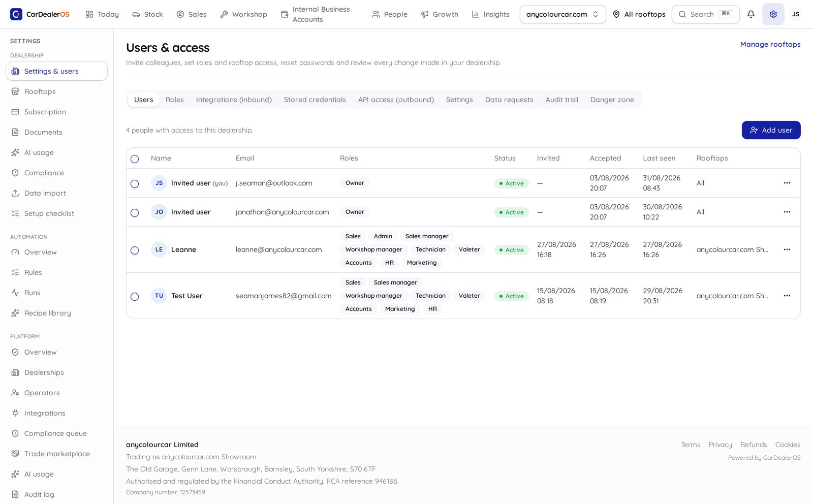The height and width of the screenshot is (504, 813).
Task: Follow the Manage rooftops link
Action: point(770,44)
